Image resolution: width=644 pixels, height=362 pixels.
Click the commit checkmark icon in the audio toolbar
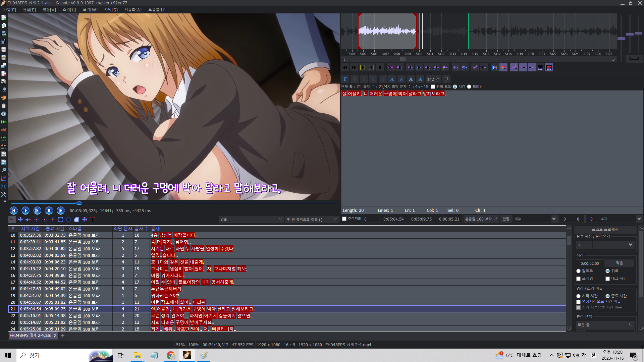pos(475,67)
